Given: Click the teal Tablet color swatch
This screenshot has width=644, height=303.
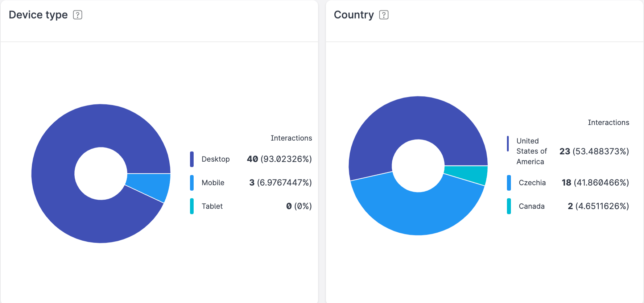Looking at the screenshot, I should click(x=192, y=206).
